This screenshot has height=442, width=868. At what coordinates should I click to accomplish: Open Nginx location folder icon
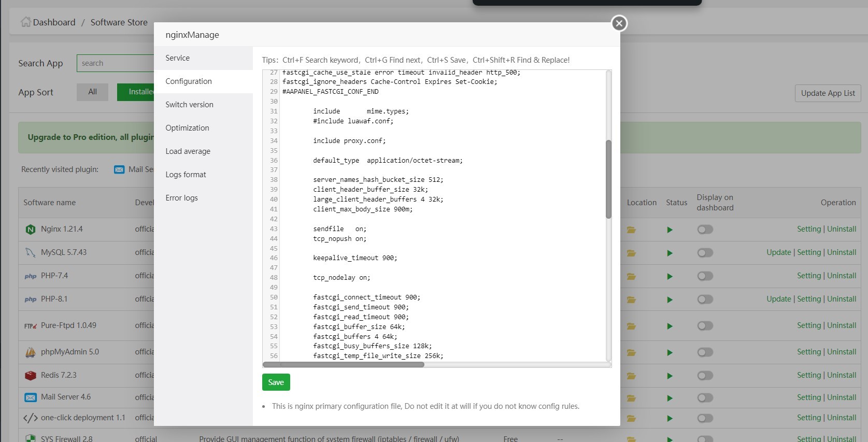click(631, 230)
